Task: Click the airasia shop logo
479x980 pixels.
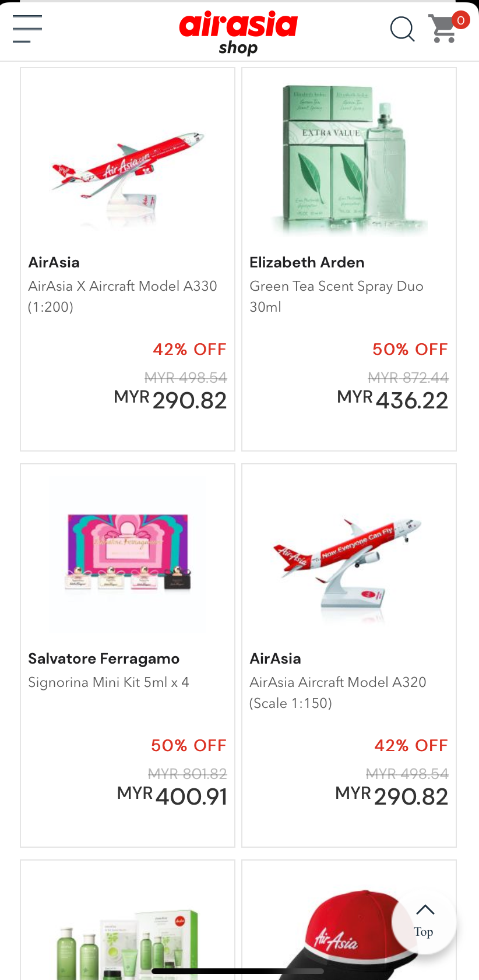Action: coord(238,32)
